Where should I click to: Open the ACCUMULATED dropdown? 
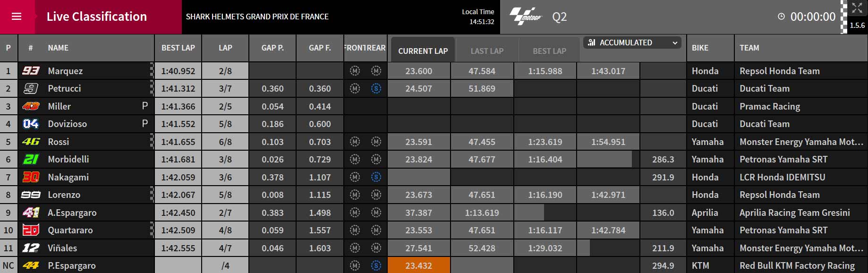(632, 43)
